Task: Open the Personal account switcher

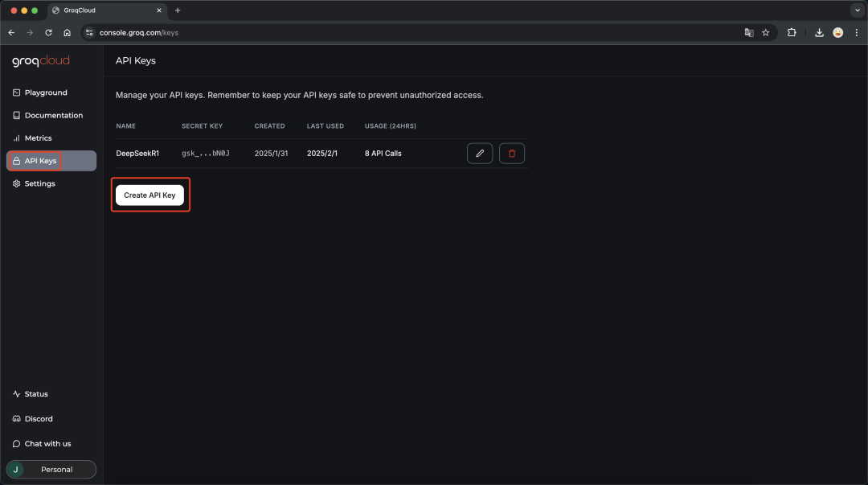Action: tap(51, 470)
